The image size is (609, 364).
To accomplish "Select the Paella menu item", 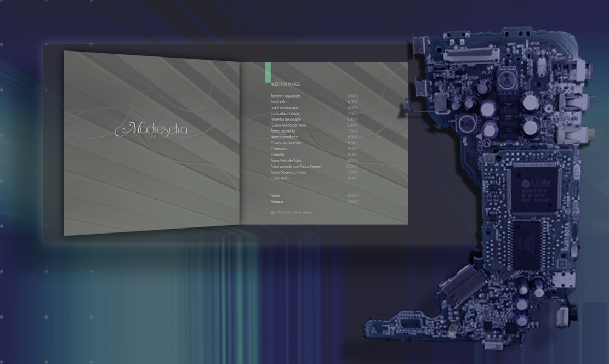I will point(275,196).
